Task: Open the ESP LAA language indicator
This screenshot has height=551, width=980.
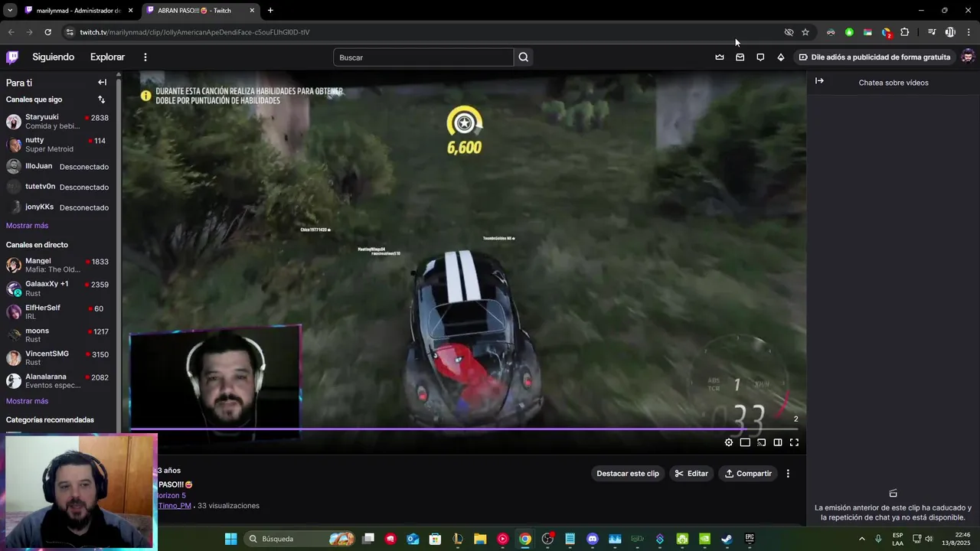Action: (x=897, y=539)
